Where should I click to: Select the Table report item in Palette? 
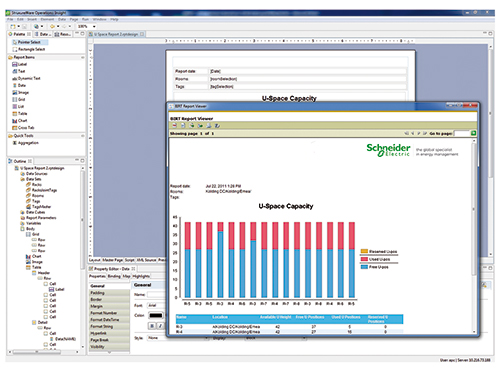click(x=20, y=114)
